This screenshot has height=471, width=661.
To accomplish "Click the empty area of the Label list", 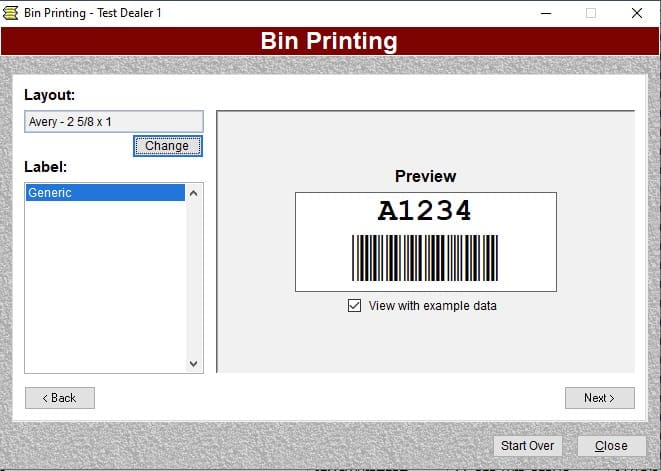I will (x=105, y=290).
